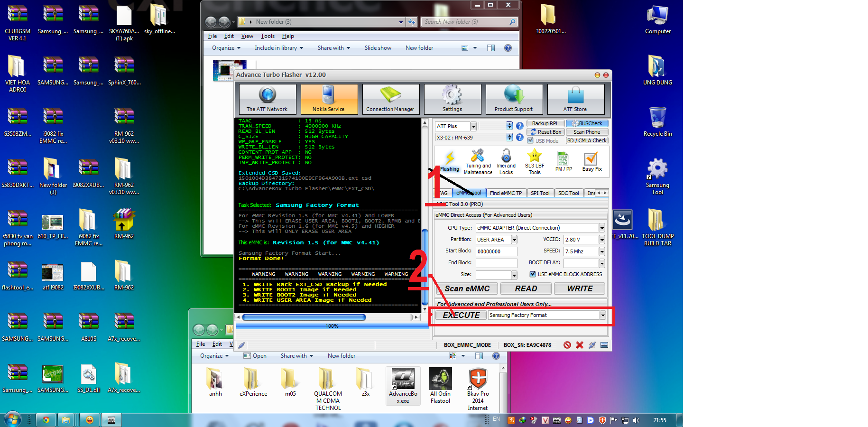Click the connection plug icon in status bar
Image resolution: width=868 pixels, height=427 pixels.
point(592,345)
